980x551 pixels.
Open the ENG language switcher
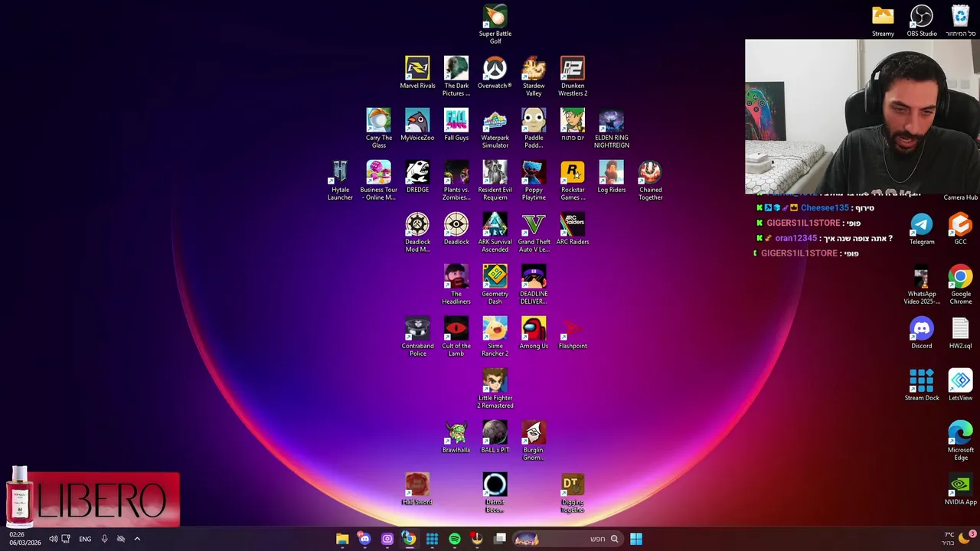[x=85, y=539]
